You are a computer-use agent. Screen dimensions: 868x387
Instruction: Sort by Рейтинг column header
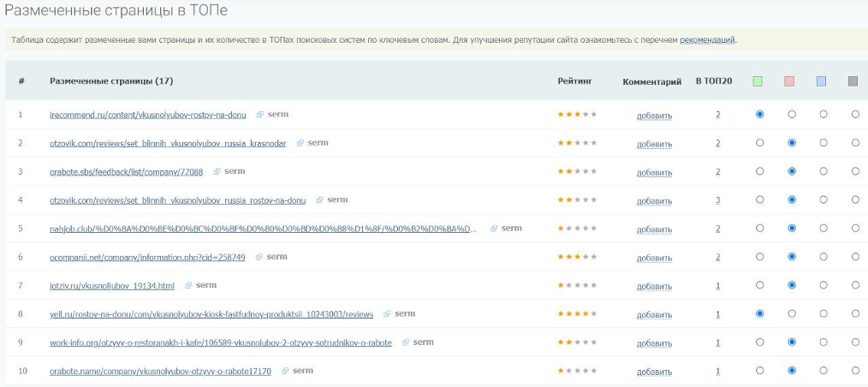[574, 81]
